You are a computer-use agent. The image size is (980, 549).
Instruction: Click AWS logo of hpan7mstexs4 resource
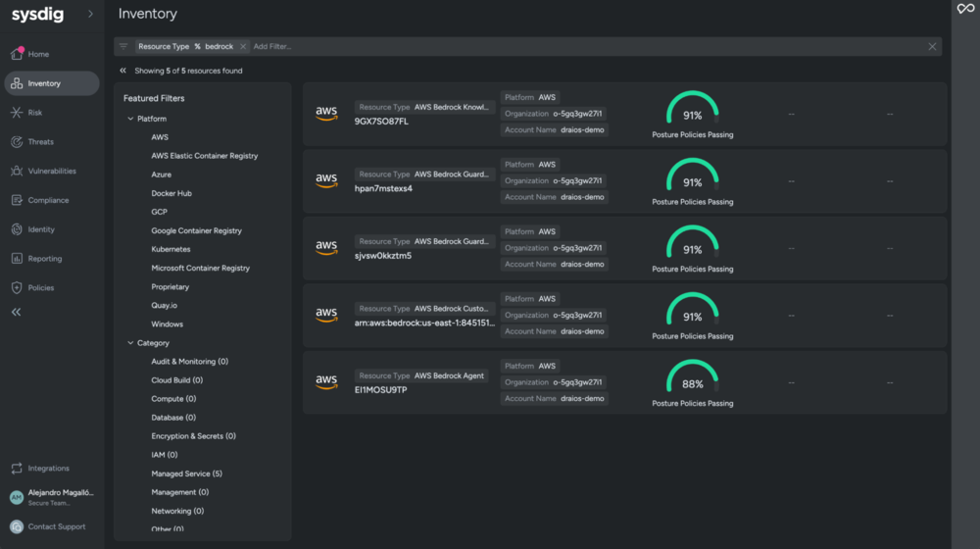(x=326, y=180)
